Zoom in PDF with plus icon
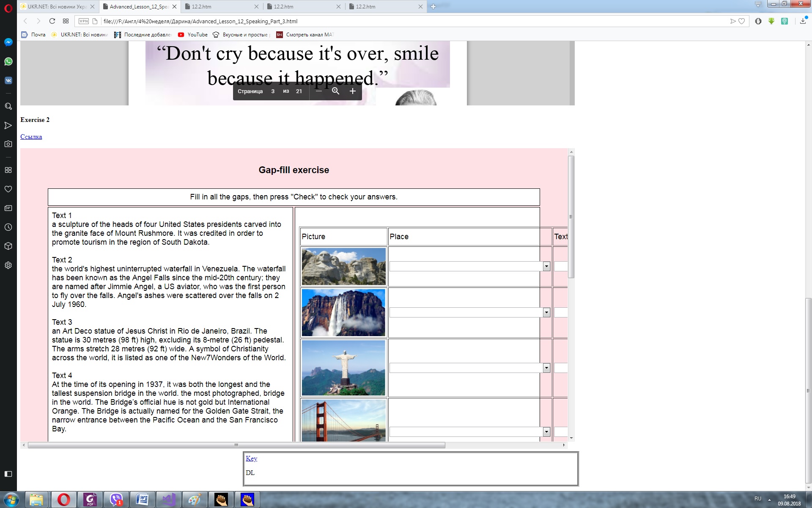Viewport: 812px width, 508px height. 352,91
